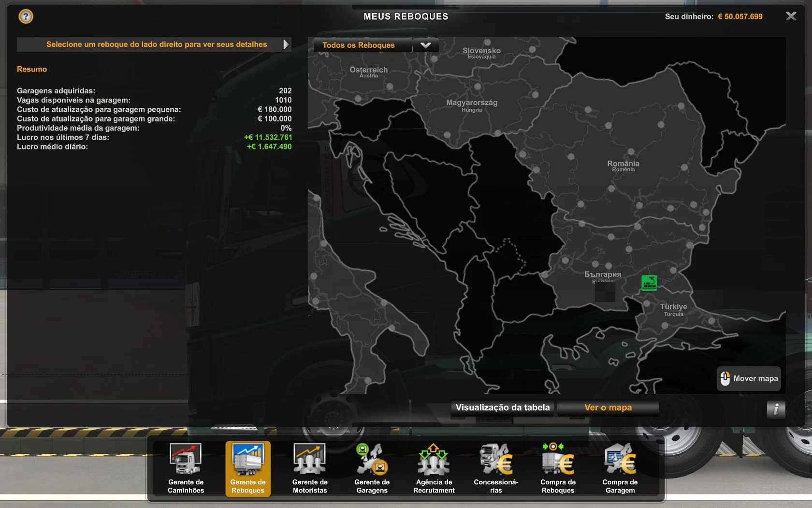The height and width of the screenshot is (508, 812).
Task: Open Compra de Garagem screen
Action: click(620, 468)
